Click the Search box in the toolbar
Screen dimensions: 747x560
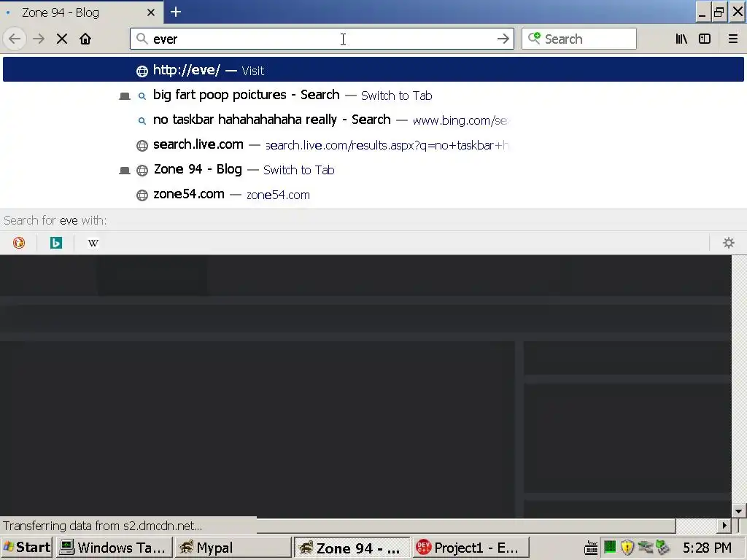[x=578, y=39]
